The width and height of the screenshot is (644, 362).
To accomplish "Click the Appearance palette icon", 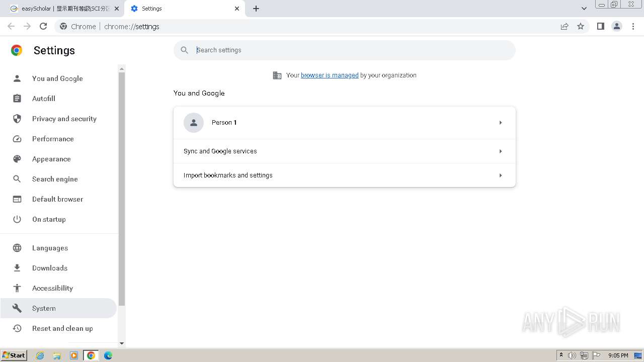I will (17, 159).
